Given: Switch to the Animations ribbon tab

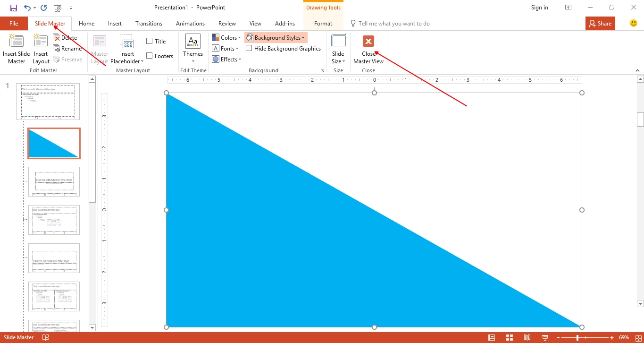Looking at the screenshot, I should [x=190, y=23].
